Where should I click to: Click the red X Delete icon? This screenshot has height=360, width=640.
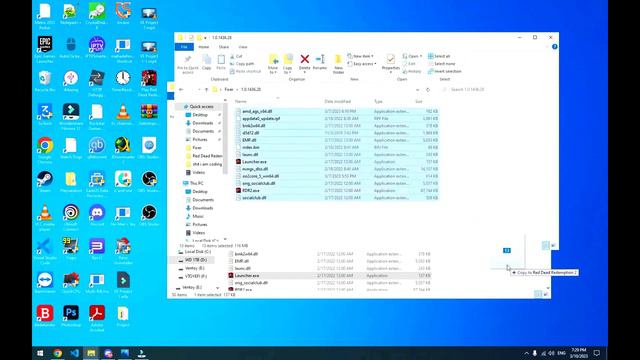click(x=304, y=59)
